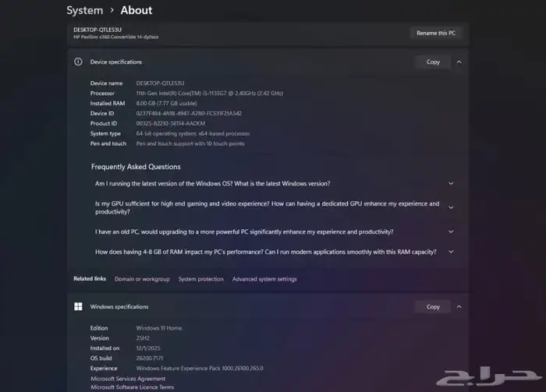Collapse the Windows specifications section chevron

[459, 306]
